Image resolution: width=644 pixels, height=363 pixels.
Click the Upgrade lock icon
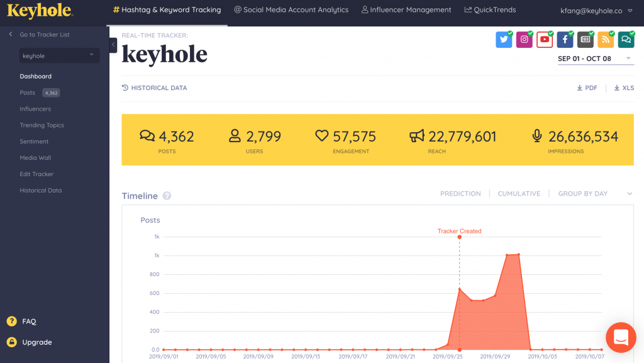click(11, 342)
